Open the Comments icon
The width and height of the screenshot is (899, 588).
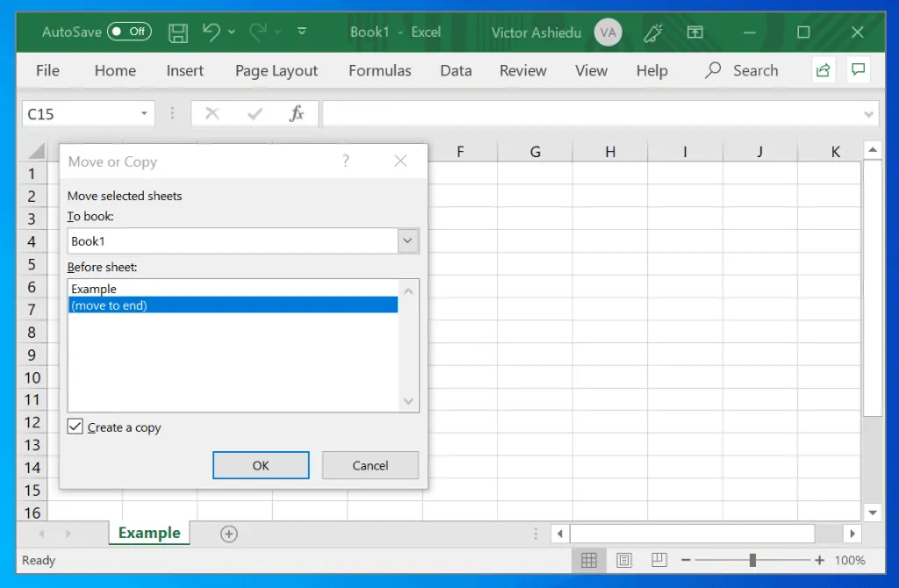coord(858,71)
